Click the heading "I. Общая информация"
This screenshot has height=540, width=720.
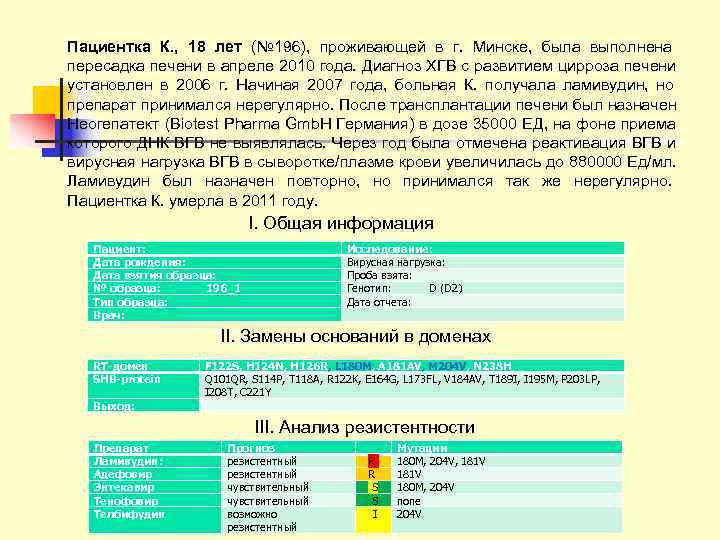point(340,224)
